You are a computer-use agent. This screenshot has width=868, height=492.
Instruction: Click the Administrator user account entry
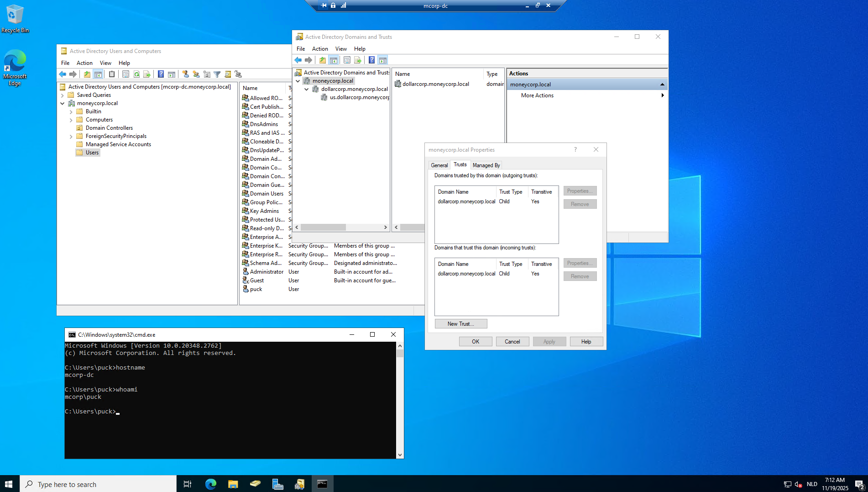[267, 272]
